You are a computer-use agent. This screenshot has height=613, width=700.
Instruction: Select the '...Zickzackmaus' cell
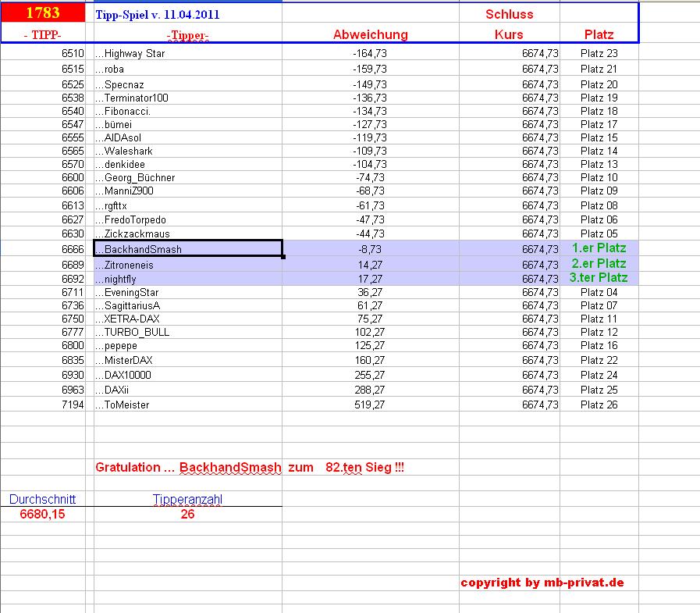(188, 234)
